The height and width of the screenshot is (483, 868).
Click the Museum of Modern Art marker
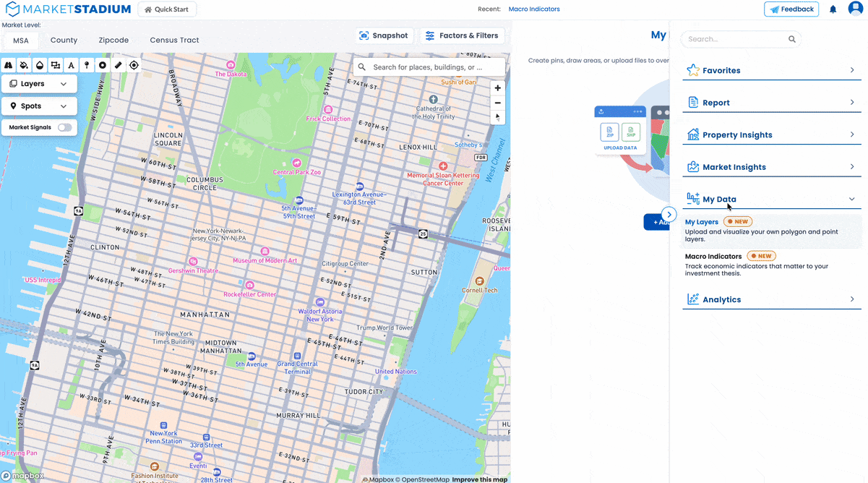pos(265,253)
